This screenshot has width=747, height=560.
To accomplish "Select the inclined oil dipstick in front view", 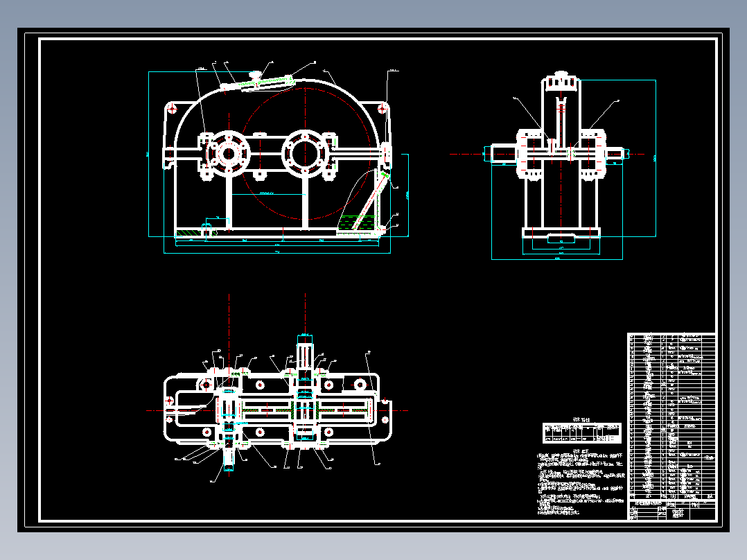I will click(x=371, y=201).
